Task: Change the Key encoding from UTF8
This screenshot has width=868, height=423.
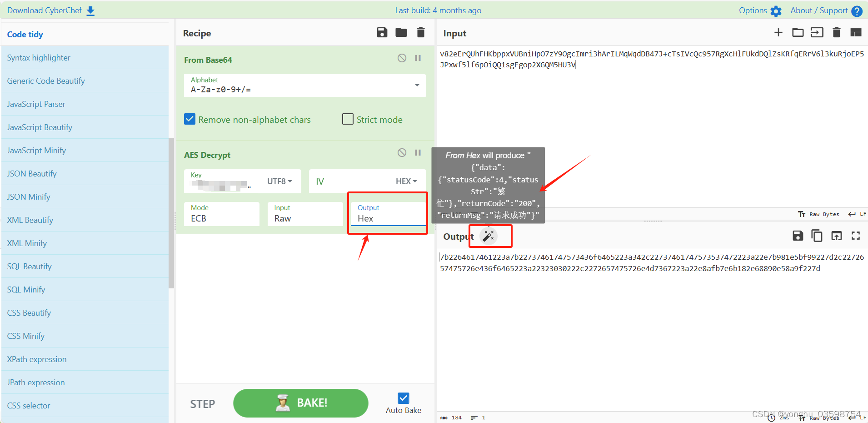Action: (x=279, y=181)
